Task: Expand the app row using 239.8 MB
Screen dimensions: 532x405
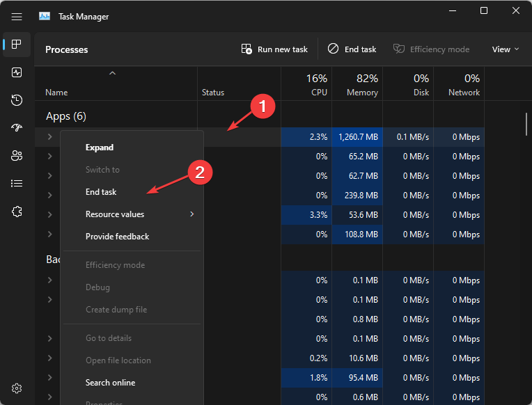Action: [50, 195]
